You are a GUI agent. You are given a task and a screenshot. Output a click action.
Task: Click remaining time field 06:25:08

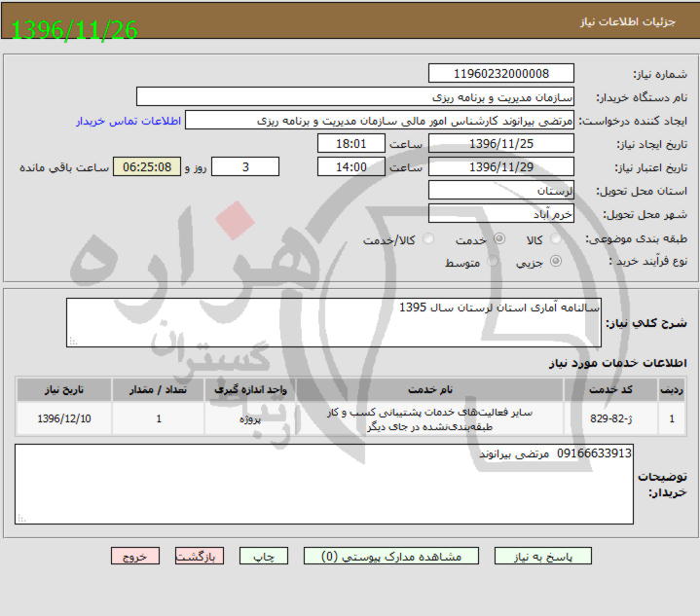(147, 167)
